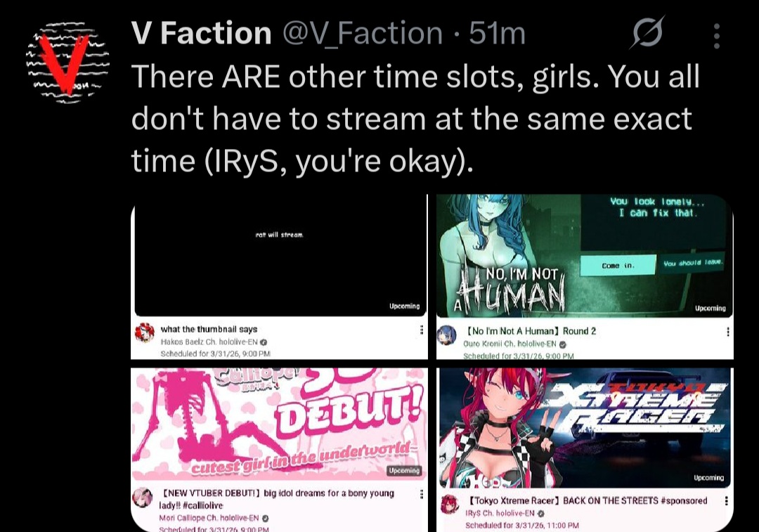Open tweet more options three-dot menu
The height and width of the screenshot is (532, 759).
click(x=717, y=37)
